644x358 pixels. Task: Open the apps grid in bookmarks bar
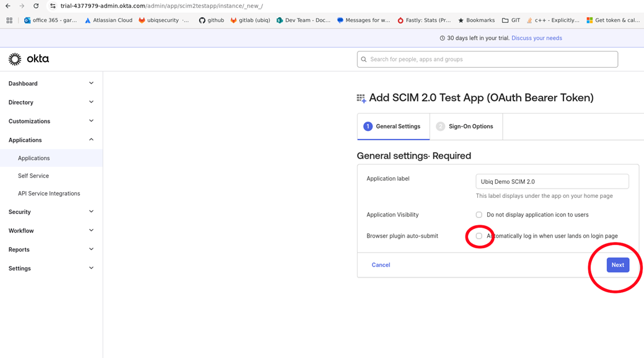point(9,20)
